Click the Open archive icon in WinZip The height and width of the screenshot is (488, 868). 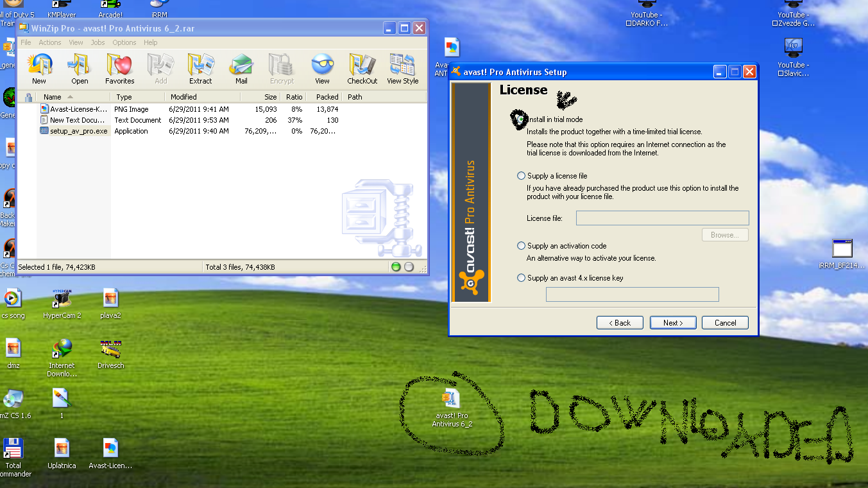tap(80, 69)
